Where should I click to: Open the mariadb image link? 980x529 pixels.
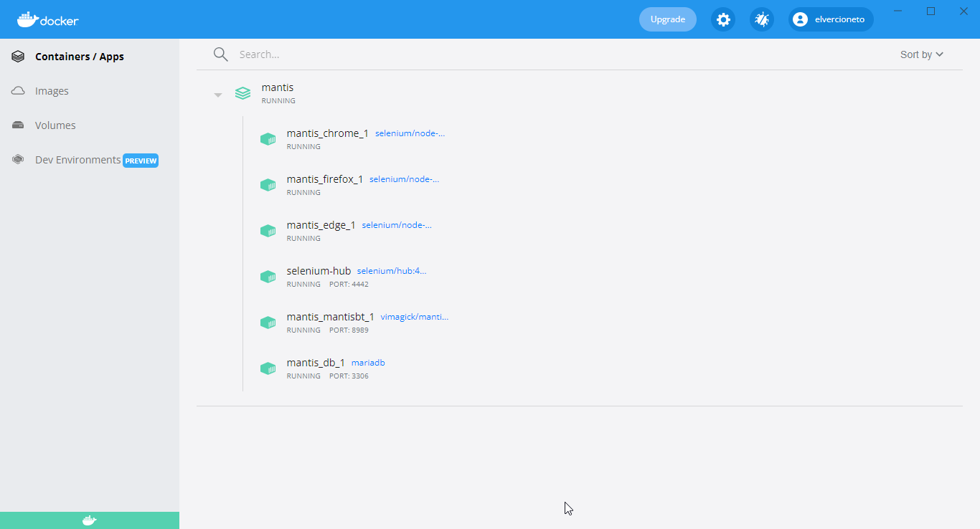point(368,363)
